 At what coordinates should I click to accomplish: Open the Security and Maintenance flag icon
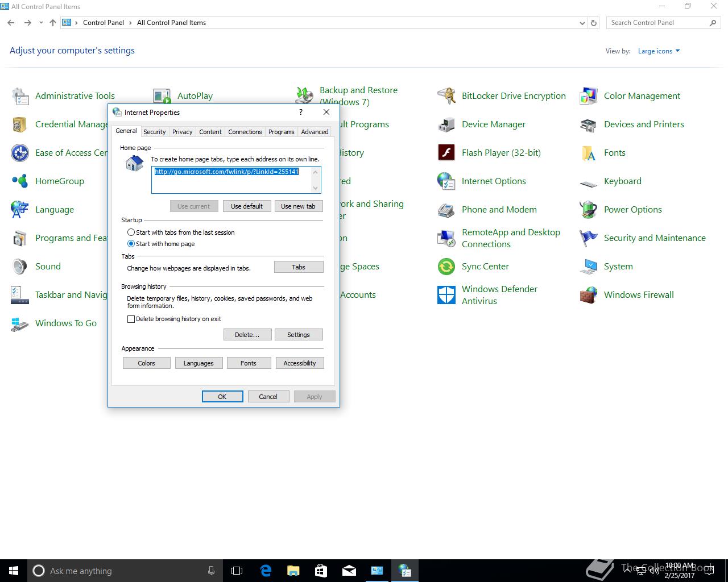pyautogui.click(x=589, y=238)
